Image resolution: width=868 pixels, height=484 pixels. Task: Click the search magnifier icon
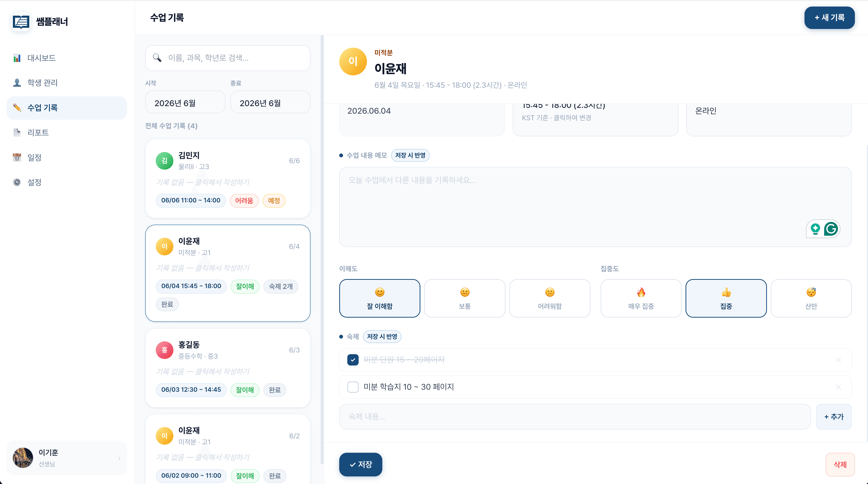coord(157,58)
